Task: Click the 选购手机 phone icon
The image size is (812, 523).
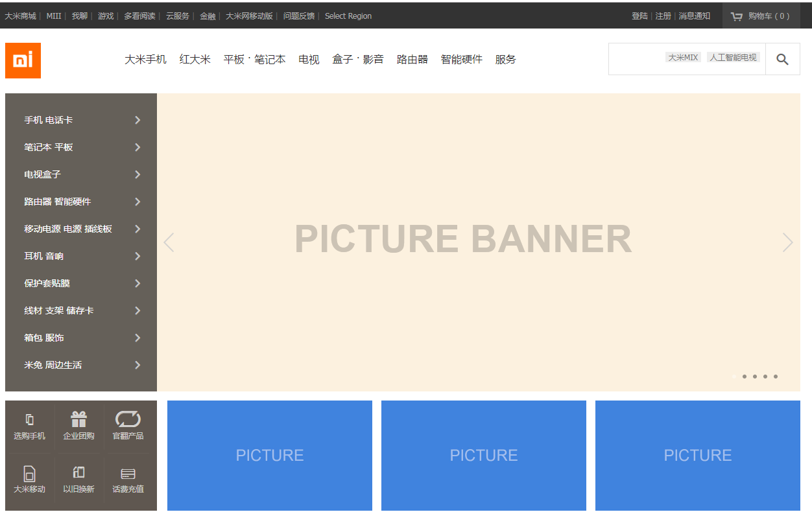Action: click(30, 420)
